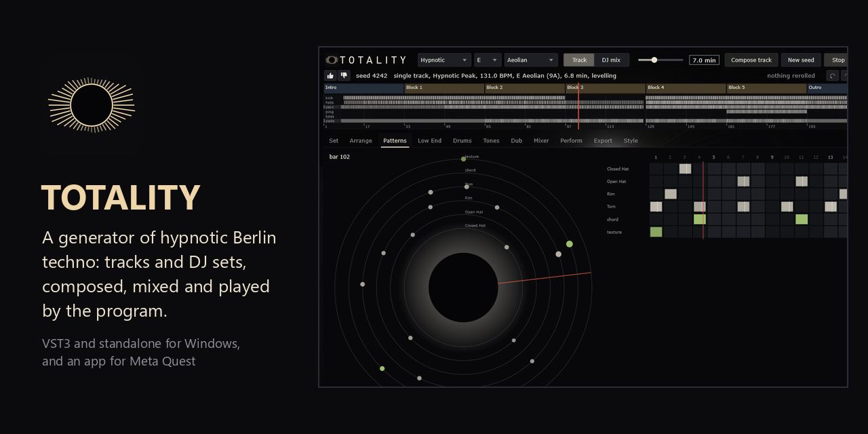The width and height of the screenshot is (868, 434).
Task: Jump to the Intro section in the timeline
Action: tap(363, 88)
